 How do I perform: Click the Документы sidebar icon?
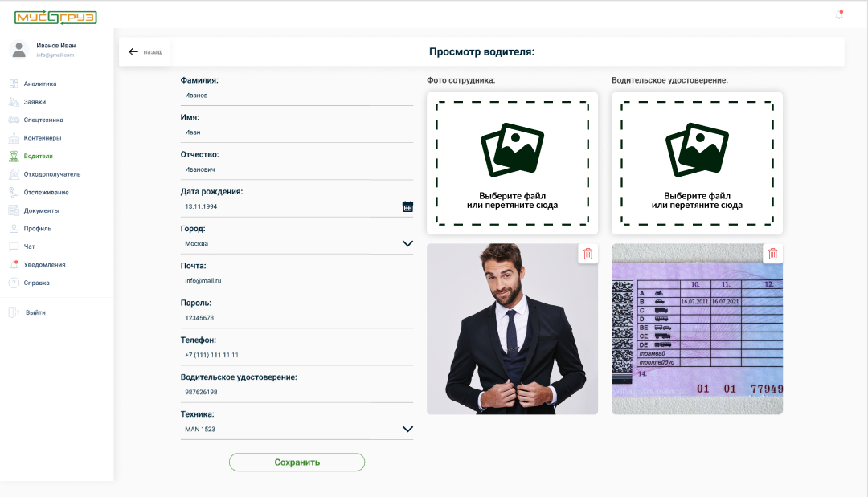click(14, 210)
